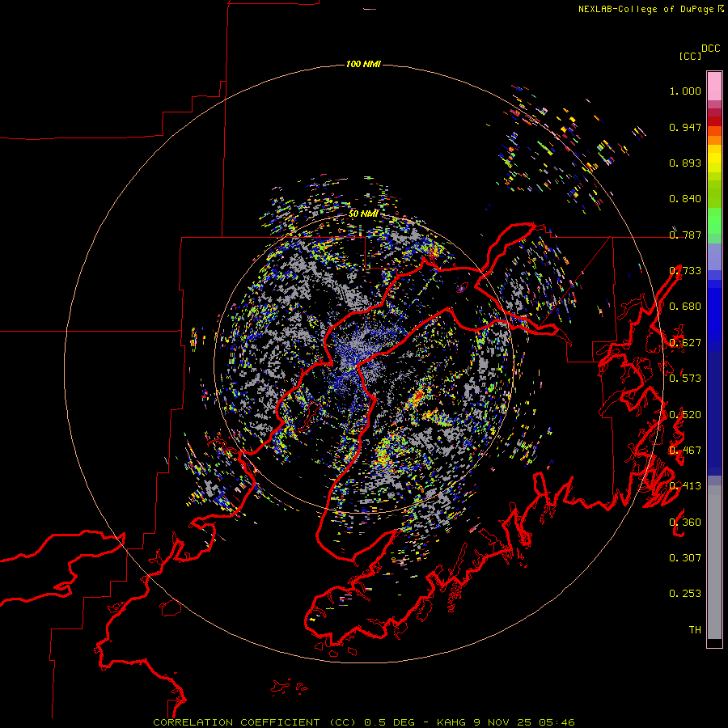Click the 0.253 scale value
Image resolution: width=728 pixels, height=728 pixels.
coord(685,594)
